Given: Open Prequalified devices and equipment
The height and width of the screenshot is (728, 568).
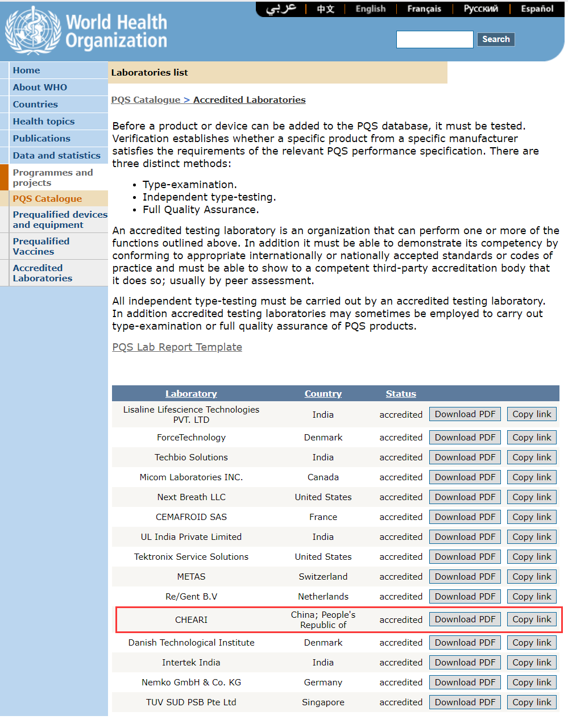Looking at the screenshot, I should click(x=60, y=220).
